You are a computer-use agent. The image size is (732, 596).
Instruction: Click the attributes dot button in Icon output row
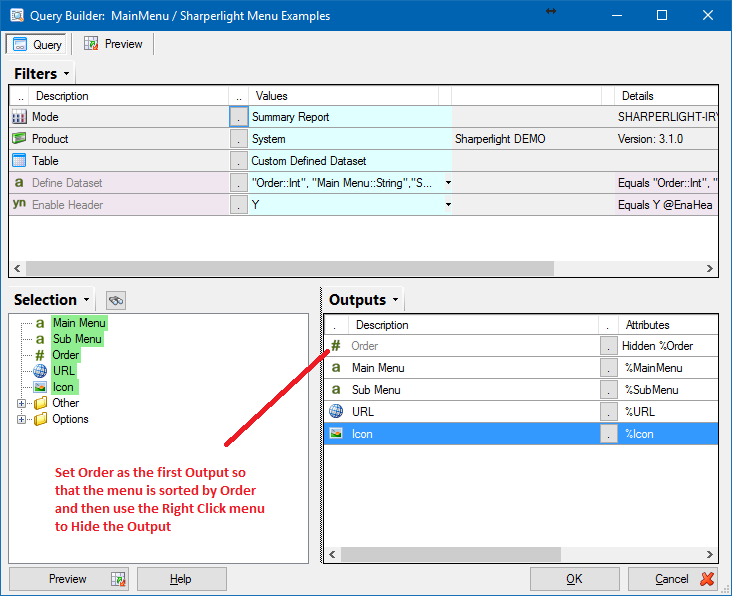coord(608,434)
